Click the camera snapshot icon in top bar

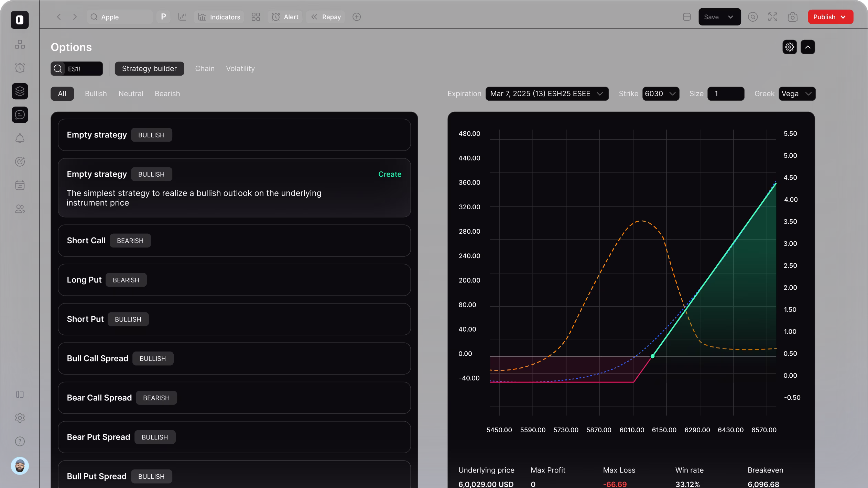792,17
